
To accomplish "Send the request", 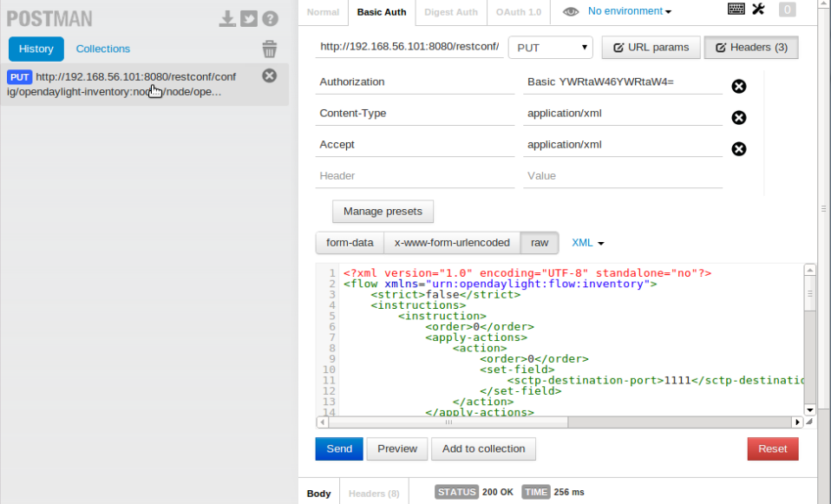I will coord(339,448).
